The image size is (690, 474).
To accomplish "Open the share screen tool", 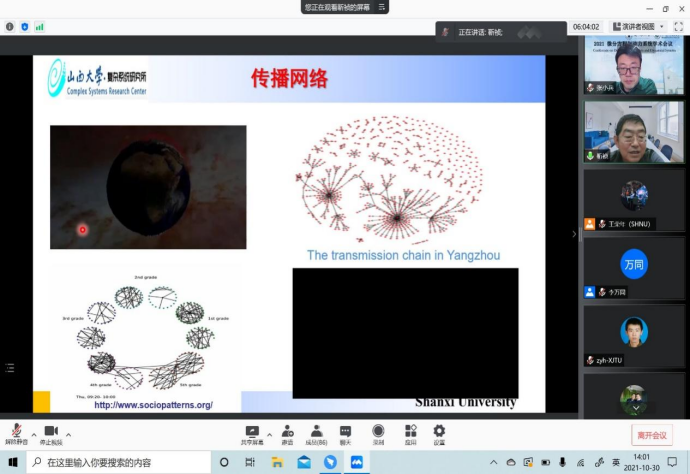I will pos(254,432).
